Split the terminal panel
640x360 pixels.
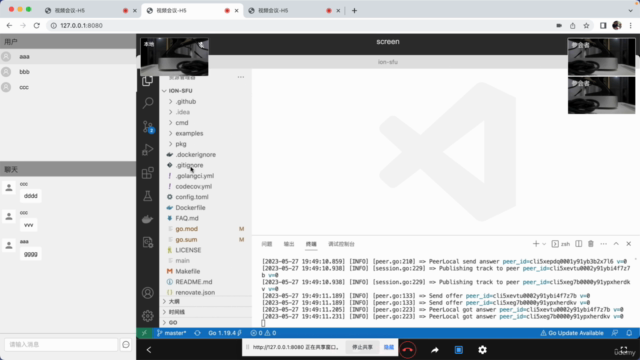(x=578, y=244)
